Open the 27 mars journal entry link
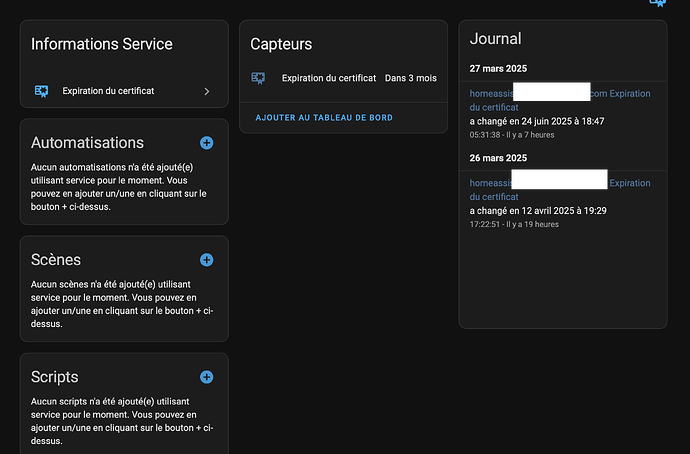 [x=560, y=100]
